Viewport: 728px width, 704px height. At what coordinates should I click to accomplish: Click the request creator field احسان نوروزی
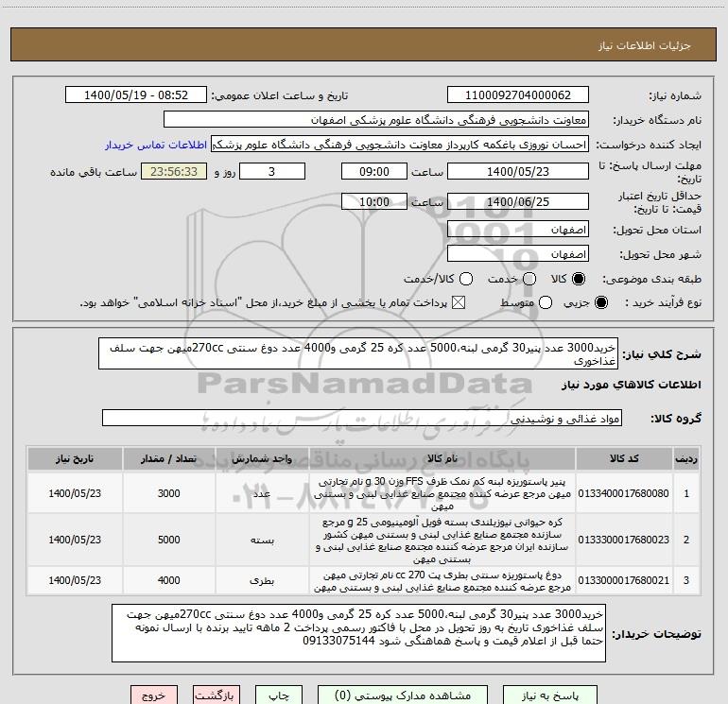(400, 145)
